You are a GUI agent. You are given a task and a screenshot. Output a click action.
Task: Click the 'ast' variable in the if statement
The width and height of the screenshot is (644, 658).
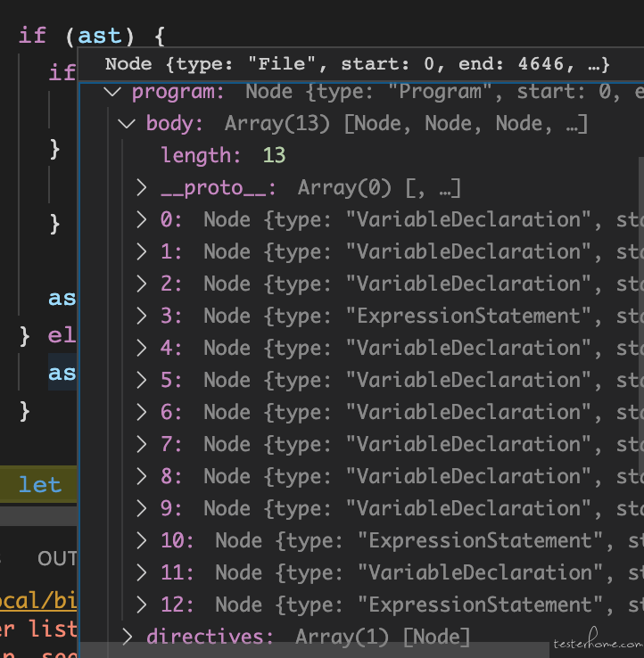point(100,36)
